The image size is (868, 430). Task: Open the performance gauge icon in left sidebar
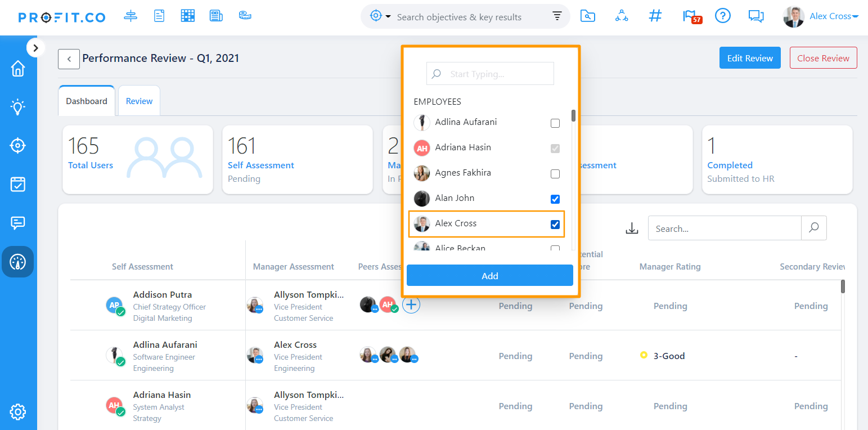[x=18, y=262]
